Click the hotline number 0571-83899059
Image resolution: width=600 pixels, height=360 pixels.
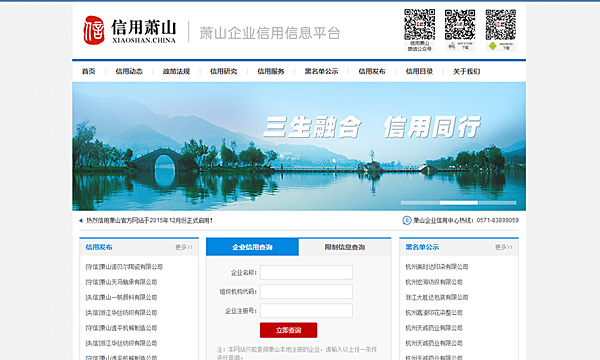pyautogui.click(x=498, y=220)
